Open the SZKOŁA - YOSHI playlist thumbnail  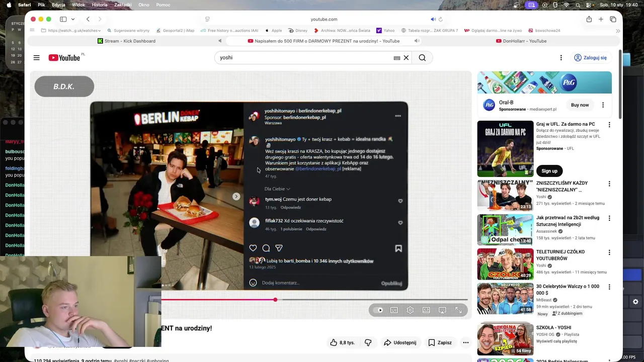click(505, 339)
